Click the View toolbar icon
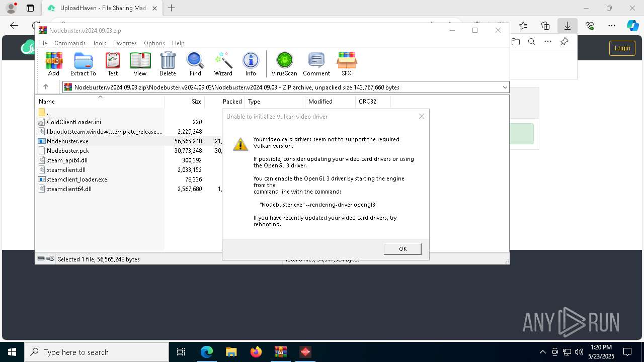The width and height of the screenshot is (644, 362). [140, 64]
